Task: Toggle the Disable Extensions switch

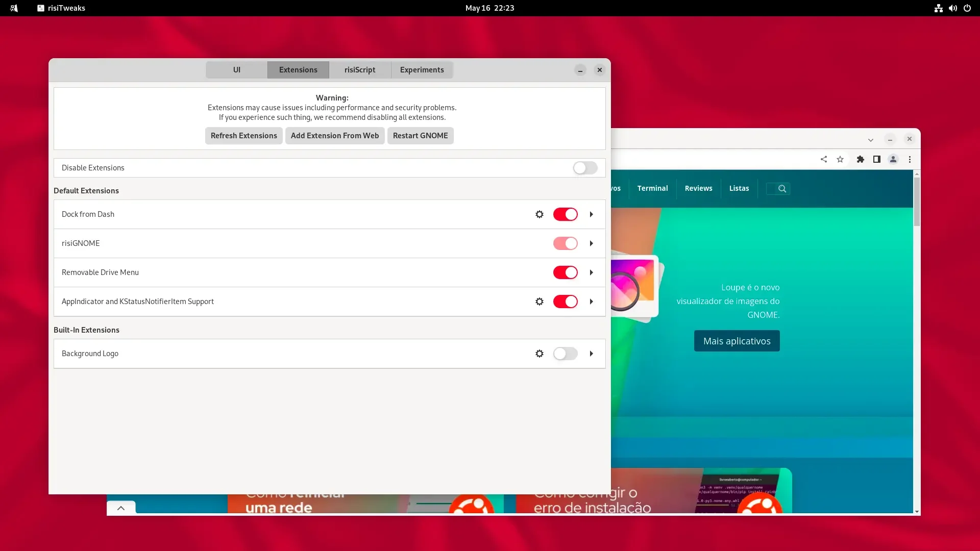Action: (585, 168)
